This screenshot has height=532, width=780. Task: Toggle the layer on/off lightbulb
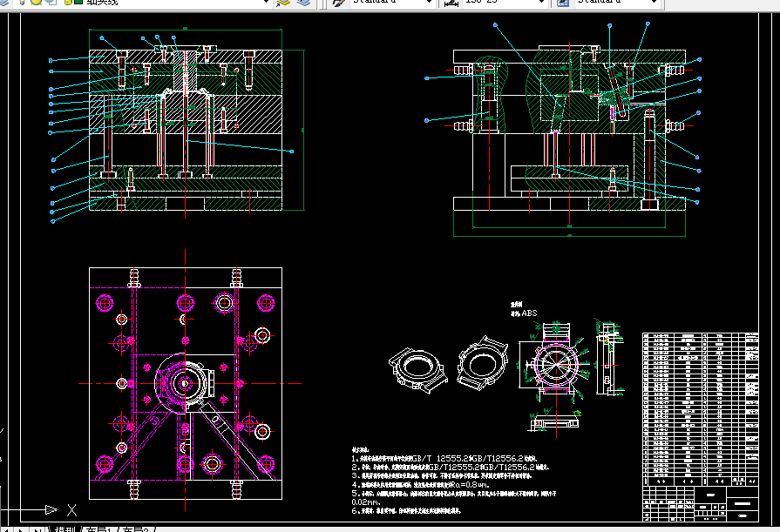click(x=21, y=3)
